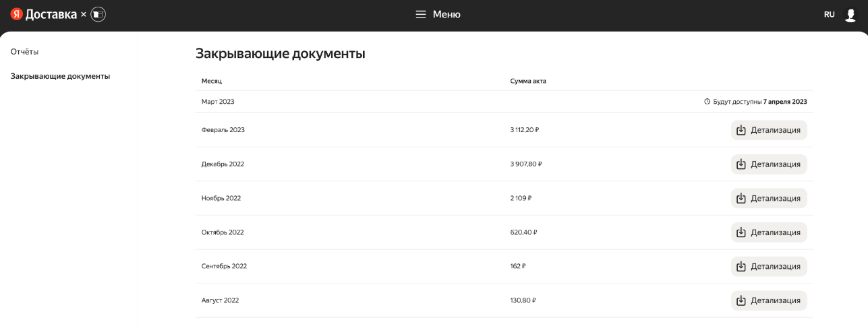868x326 pixels.
Task: Select Закрывающие документы in the sidebar
Action: 60,76
